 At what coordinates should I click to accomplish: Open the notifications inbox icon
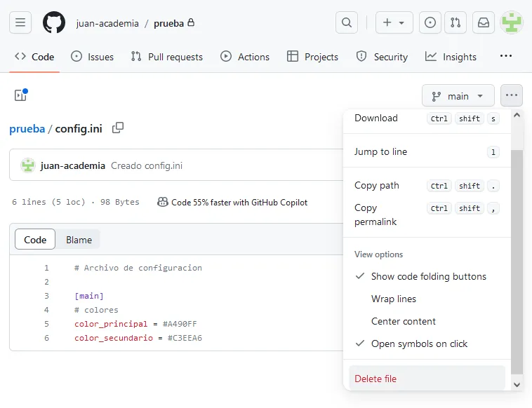(483, 22)
